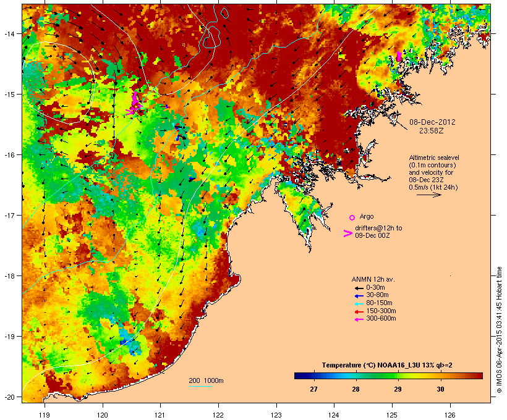Click the '28' color bar label

[356, 389]
